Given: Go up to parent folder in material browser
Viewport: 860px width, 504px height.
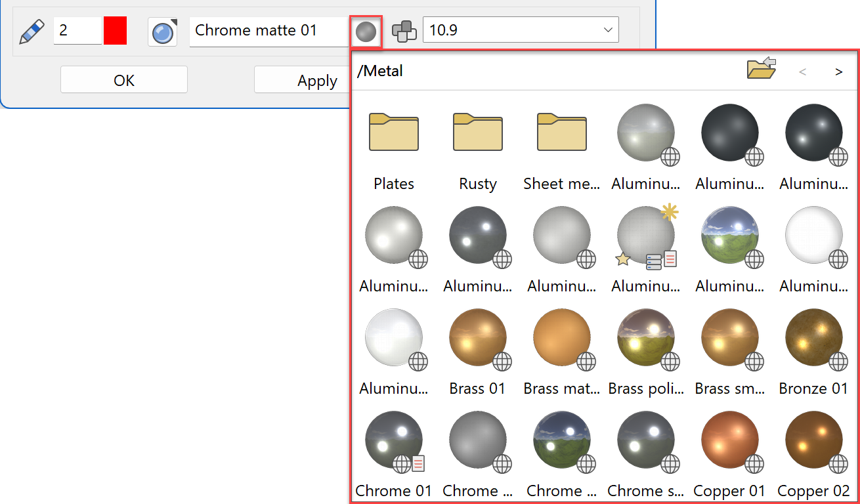Looking at the screenshot, I should click(x=761, y=68).
